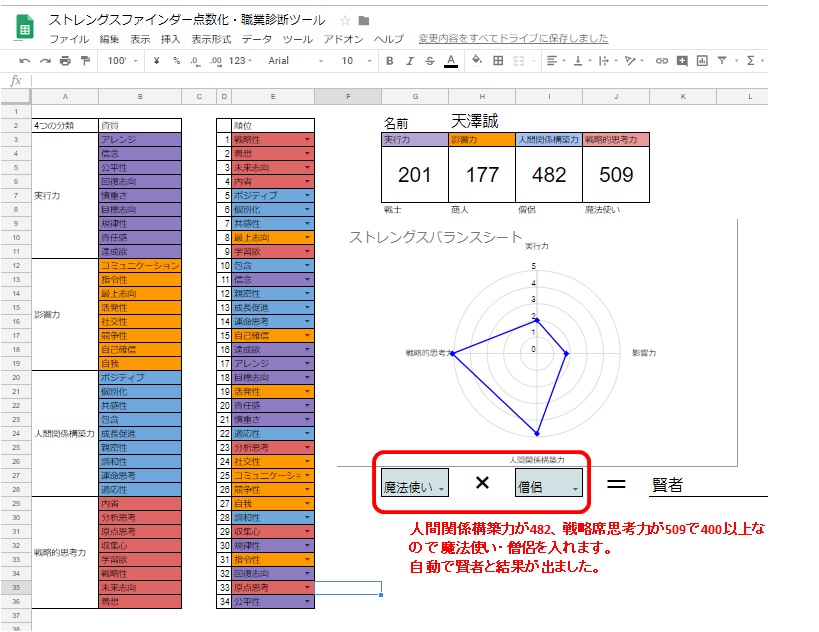Format as percent

(177, 61)
